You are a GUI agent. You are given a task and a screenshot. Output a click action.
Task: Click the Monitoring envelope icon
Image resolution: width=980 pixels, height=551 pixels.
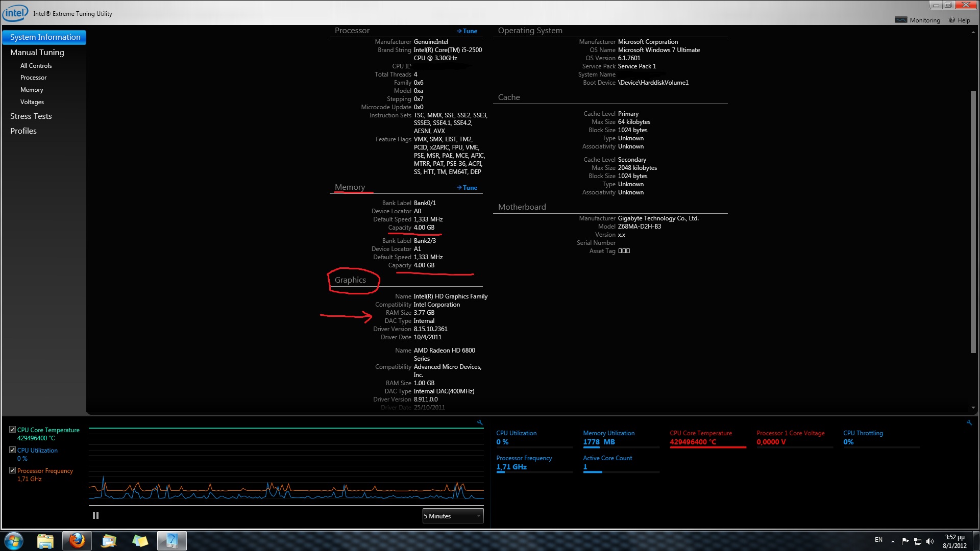click(901, 20)
